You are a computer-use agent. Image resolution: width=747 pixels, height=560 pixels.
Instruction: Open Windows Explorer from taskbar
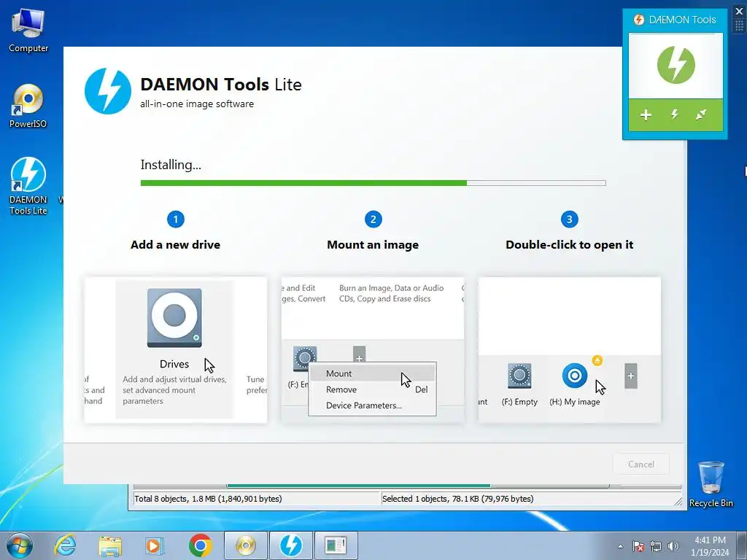[x=110, y=545]
